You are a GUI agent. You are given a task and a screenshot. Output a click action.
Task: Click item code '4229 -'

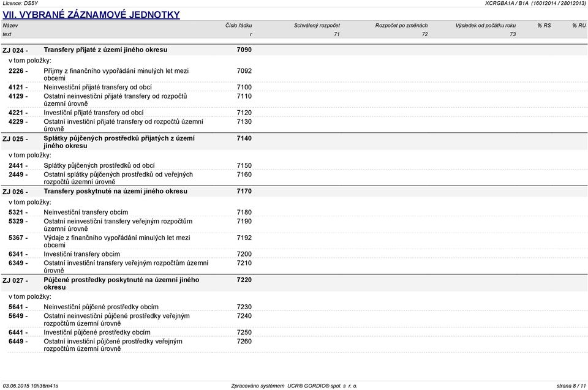pos(18,122)
